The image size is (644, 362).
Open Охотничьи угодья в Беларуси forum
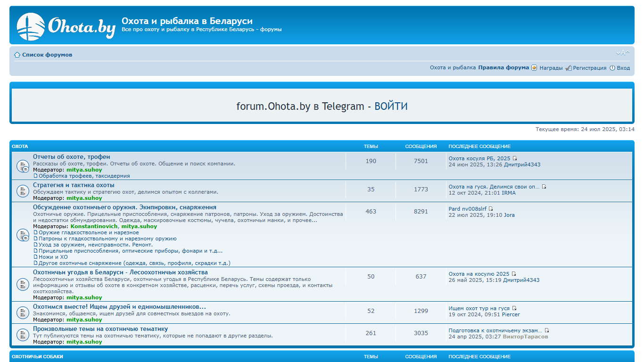(x=120, y=272)
